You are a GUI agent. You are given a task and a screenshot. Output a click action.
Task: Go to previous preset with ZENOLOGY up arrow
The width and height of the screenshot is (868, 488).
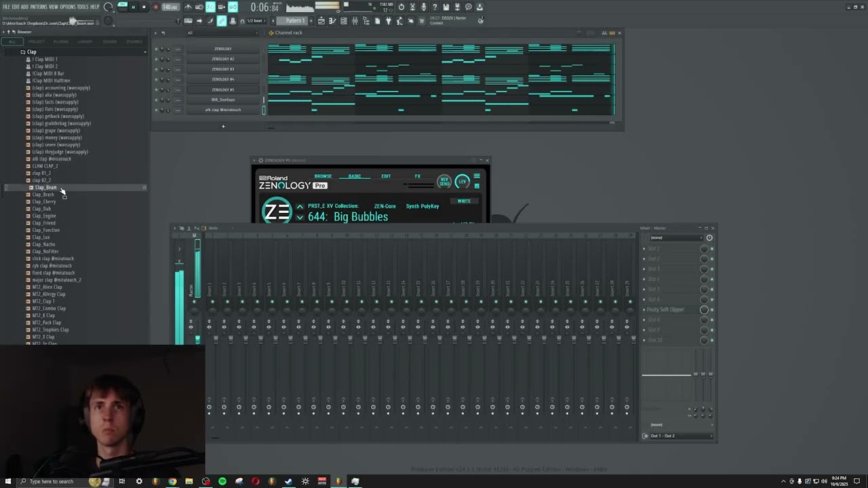click(300, 207)
